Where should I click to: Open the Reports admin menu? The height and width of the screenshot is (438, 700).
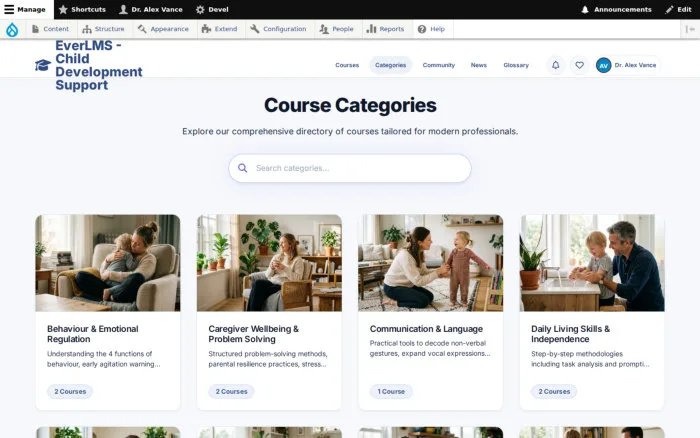tap(385, 29)
